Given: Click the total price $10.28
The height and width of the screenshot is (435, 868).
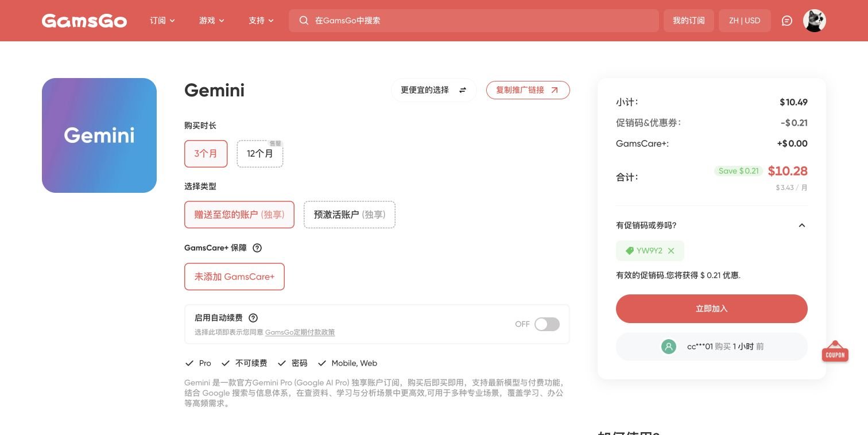Looking at the screenshot, I should (x=788, y=171).
